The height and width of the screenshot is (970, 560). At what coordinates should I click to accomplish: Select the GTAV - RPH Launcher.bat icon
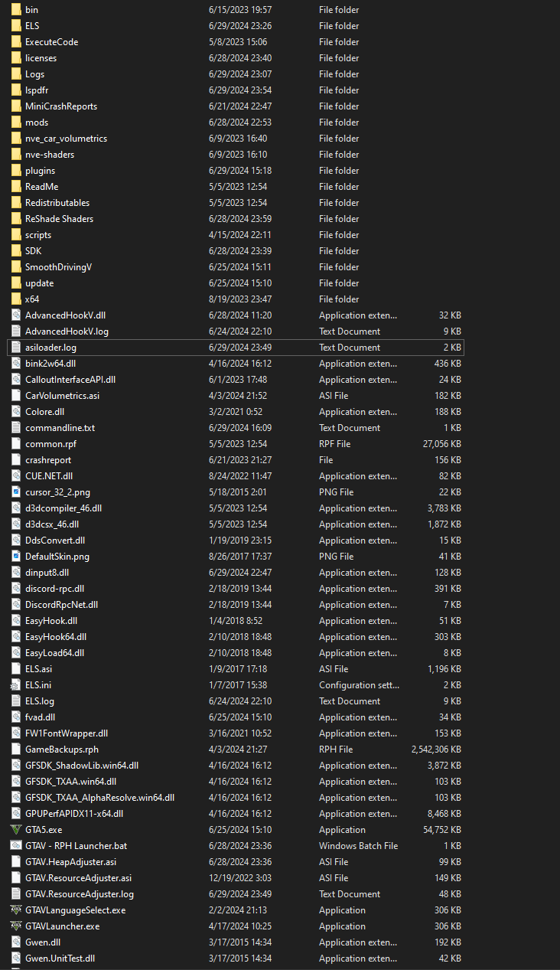[16, 846]
